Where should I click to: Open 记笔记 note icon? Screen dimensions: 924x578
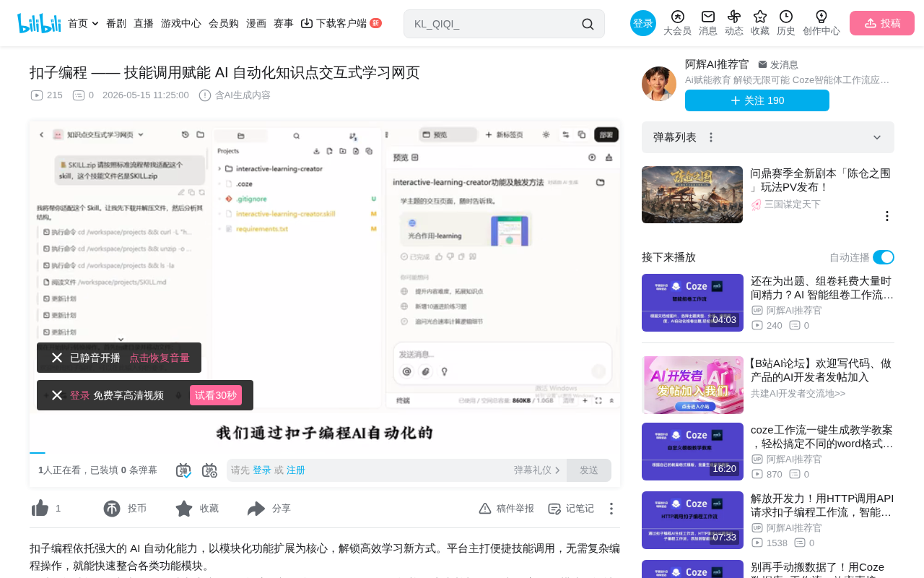[554, 509]
